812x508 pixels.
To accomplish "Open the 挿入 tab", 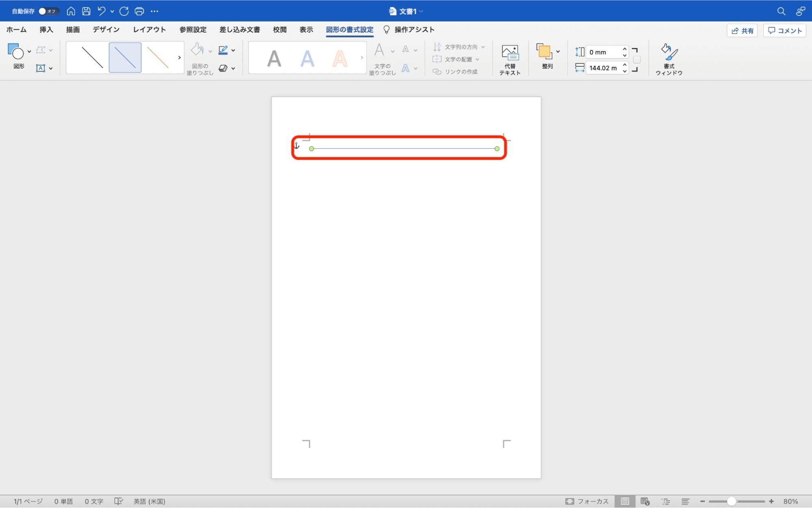I will [x=46, y=30].
